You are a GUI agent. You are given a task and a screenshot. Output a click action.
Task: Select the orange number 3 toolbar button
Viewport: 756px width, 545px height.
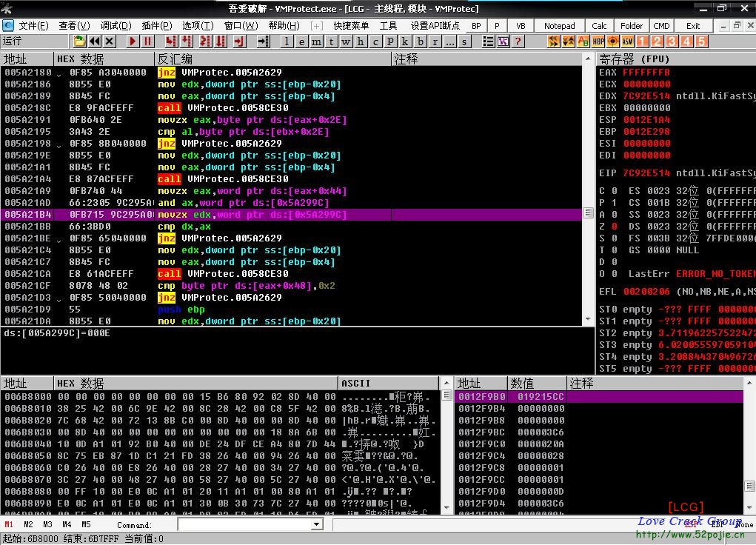[672, 41]
